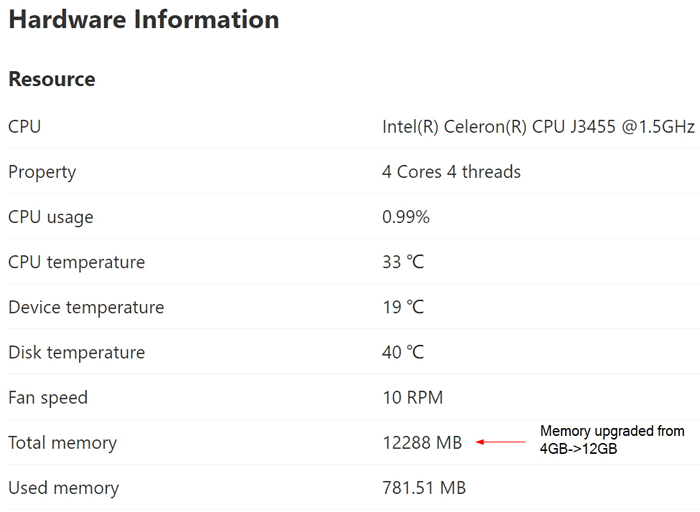Select the Disk temperature label

(77, 352)
